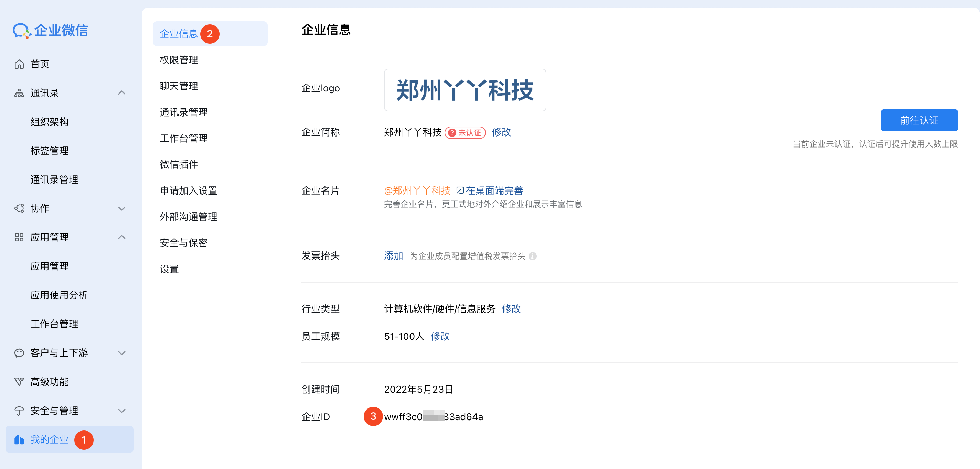Expand the 客户与上下游 section chevron
This screenshot has width=980, height=469.
[x=122, y=353]
